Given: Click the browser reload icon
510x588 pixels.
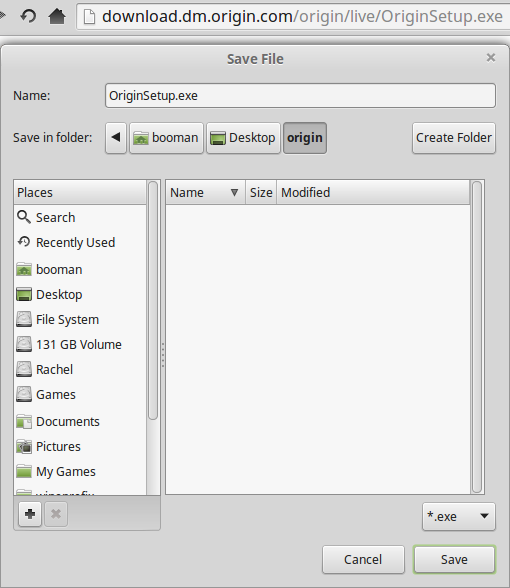Looking at the screenshot, I should point(28,16).
